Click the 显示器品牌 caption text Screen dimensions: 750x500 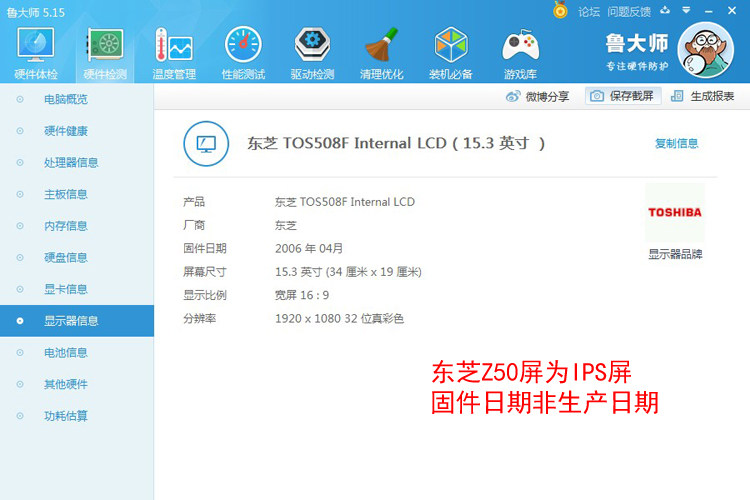pos(675,254)
